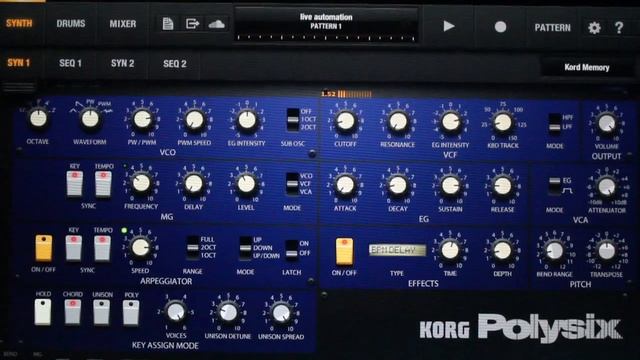Start playback with the play button

click(x=449, y=26)
